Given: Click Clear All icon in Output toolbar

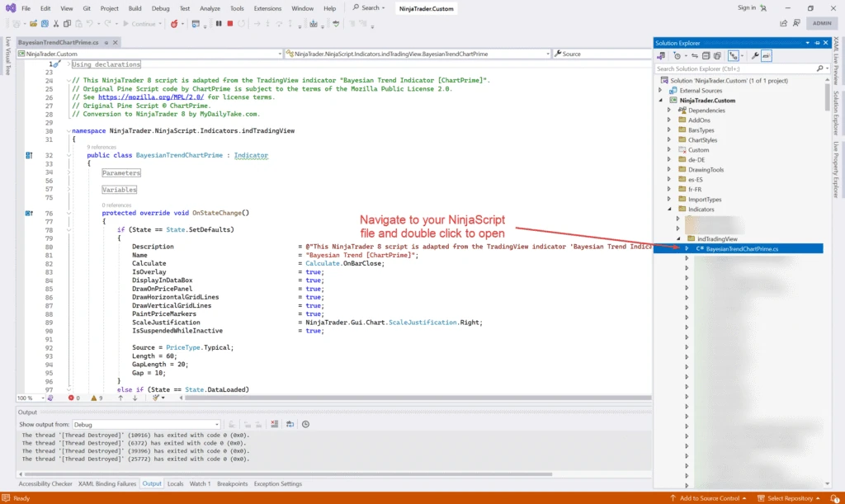Looking at the screenshot, I should coord(274,424).
